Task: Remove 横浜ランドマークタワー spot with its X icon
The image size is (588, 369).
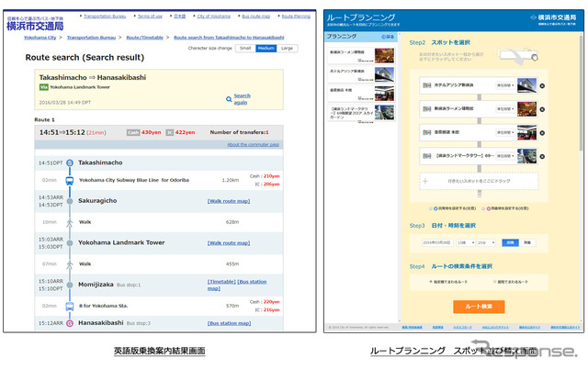Action: [x=542, y=157]
